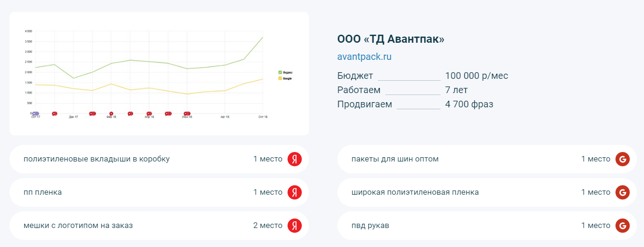644x247 pixels.
Task: Click Yandex icon in 'полиэтиленовые вкладыши в коробку' row
Action: 295,159
